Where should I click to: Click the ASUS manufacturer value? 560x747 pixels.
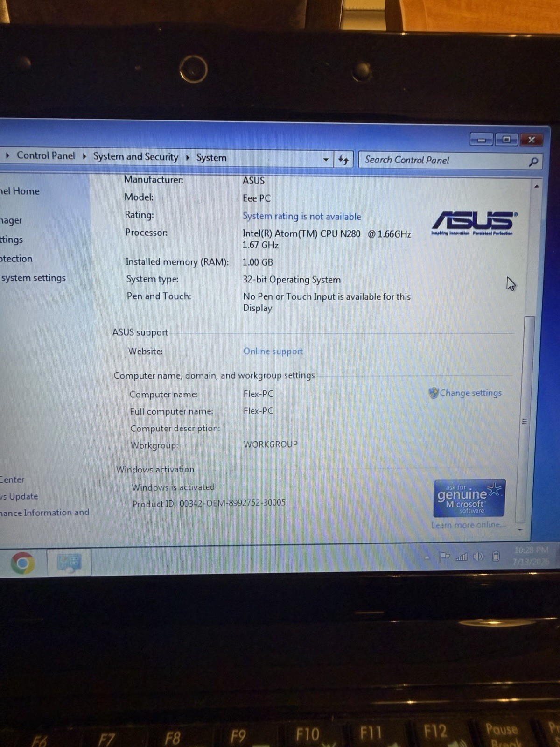coord(253,180)
